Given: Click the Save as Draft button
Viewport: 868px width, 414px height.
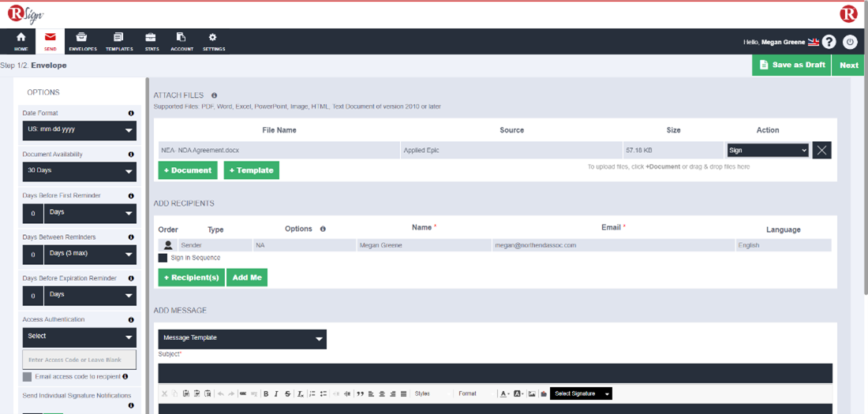Looking at the screenshot, I should [x=791, y=65].
